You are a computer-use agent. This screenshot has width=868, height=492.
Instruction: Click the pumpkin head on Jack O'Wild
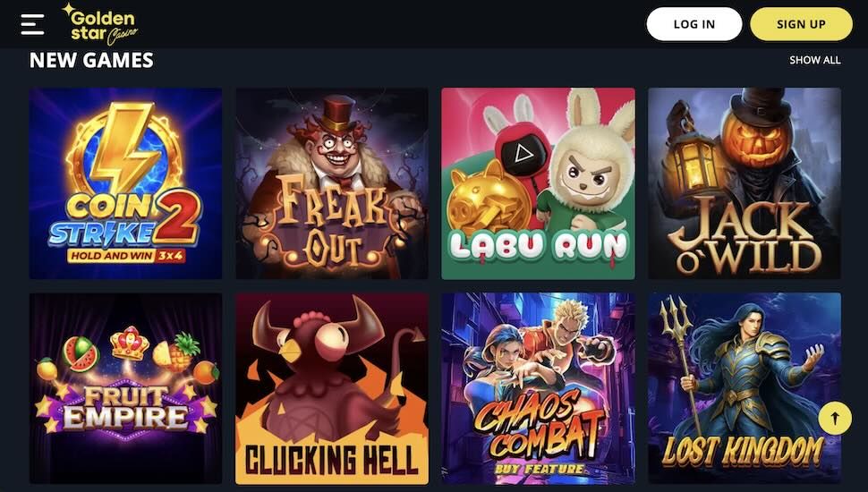(753, 141)
